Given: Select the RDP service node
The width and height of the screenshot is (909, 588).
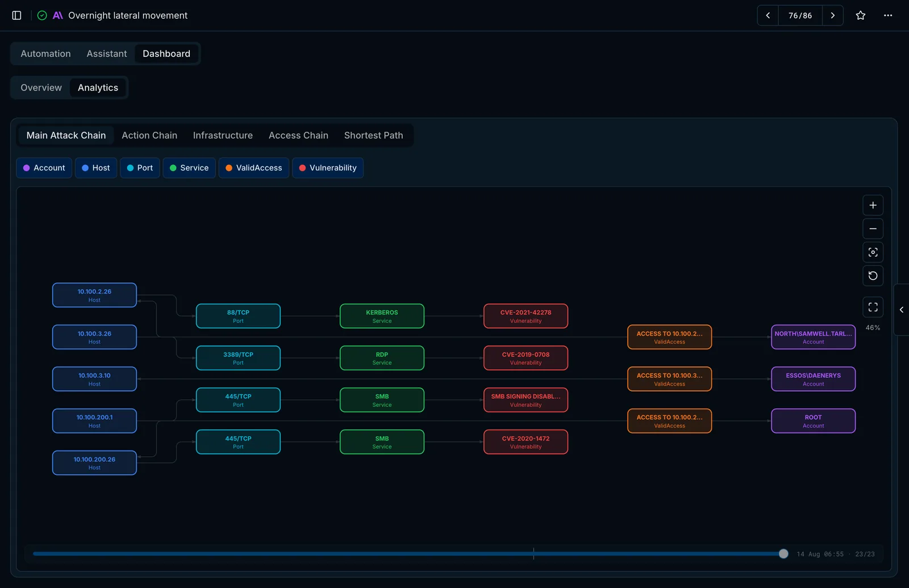Looking at the screenshot, I should click(x=382, y=358).
